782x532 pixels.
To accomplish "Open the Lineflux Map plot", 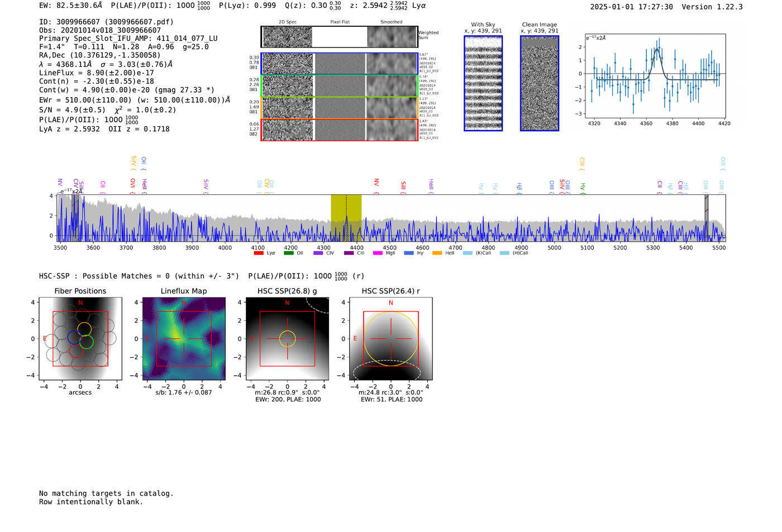I will pos(184,339).
